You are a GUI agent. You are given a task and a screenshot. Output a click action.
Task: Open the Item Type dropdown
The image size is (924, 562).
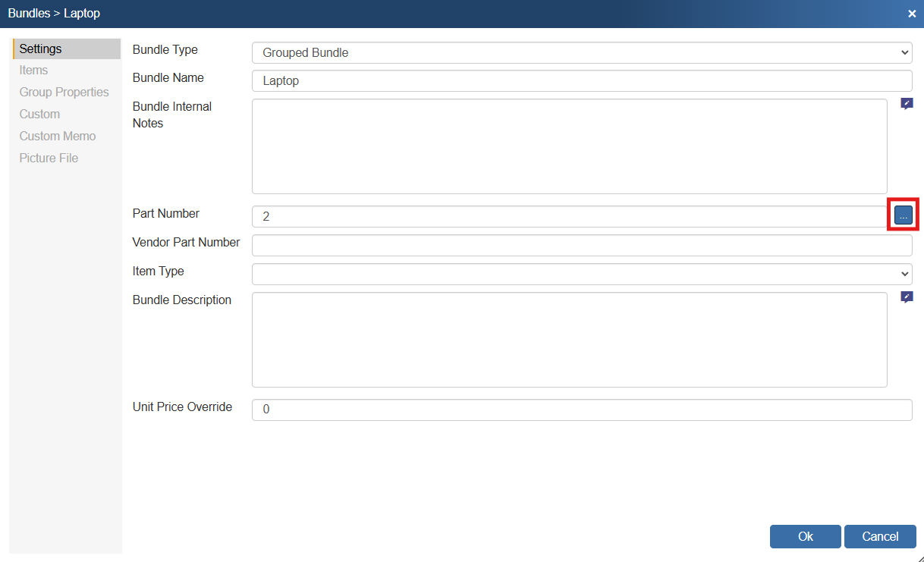point(581,274)
